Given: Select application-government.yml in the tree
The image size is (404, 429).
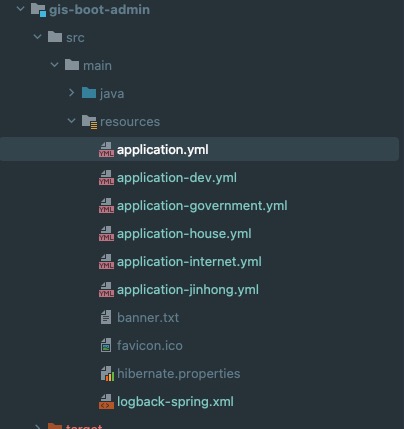Looking at the screenshot, I should [202, 206].
